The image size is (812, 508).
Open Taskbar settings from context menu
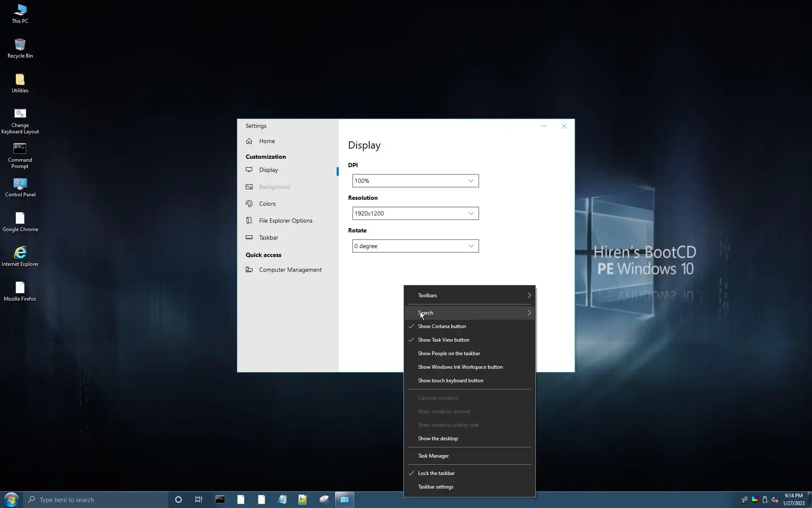pos(435,487)
